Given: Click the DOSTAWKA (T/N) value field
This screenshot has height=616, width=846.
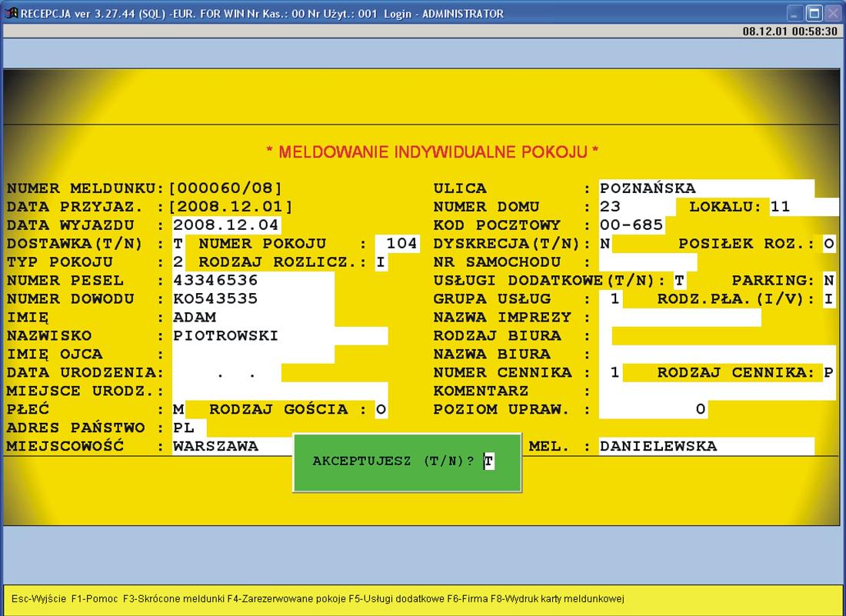Looking at the screenshot, I should pyautogui.click(x=178, y=244).
